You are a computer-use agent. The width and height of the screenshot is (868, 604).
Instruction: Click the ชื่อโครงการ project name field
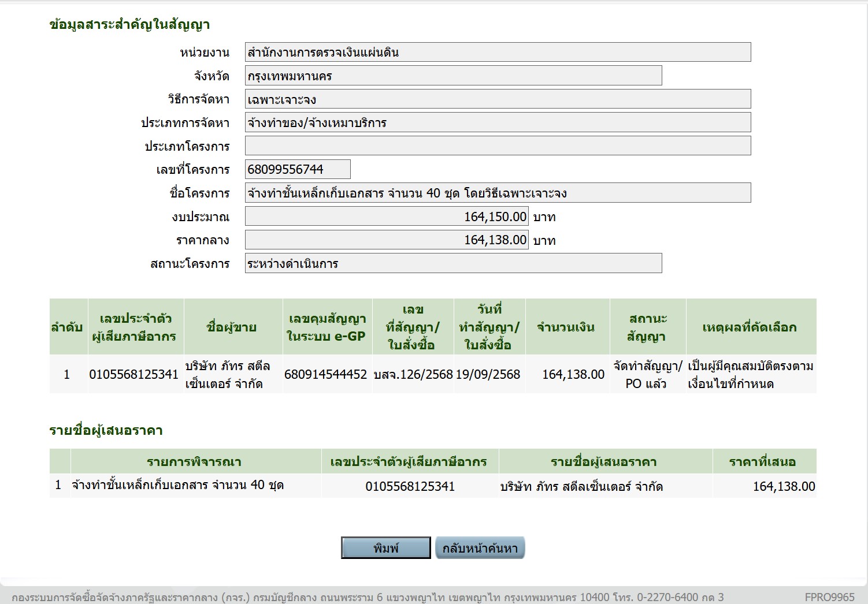[498, 193]
